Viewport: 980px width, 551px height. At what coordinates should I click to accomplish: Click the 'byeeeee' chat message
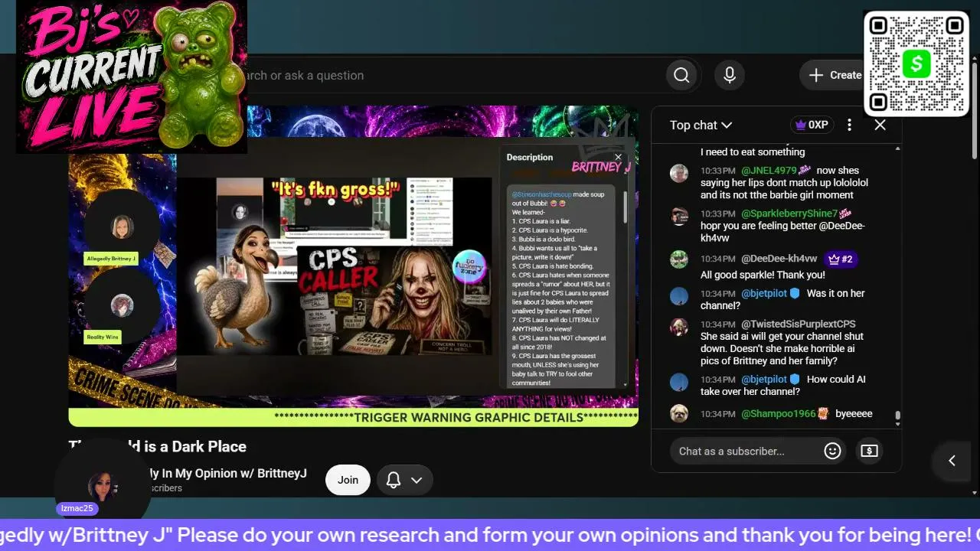tap(854, 413)
